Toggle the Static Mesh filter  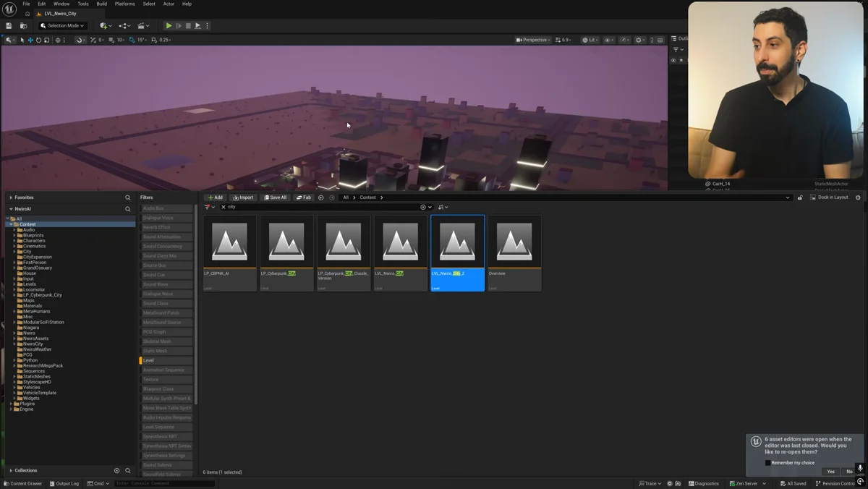[166, 351]
